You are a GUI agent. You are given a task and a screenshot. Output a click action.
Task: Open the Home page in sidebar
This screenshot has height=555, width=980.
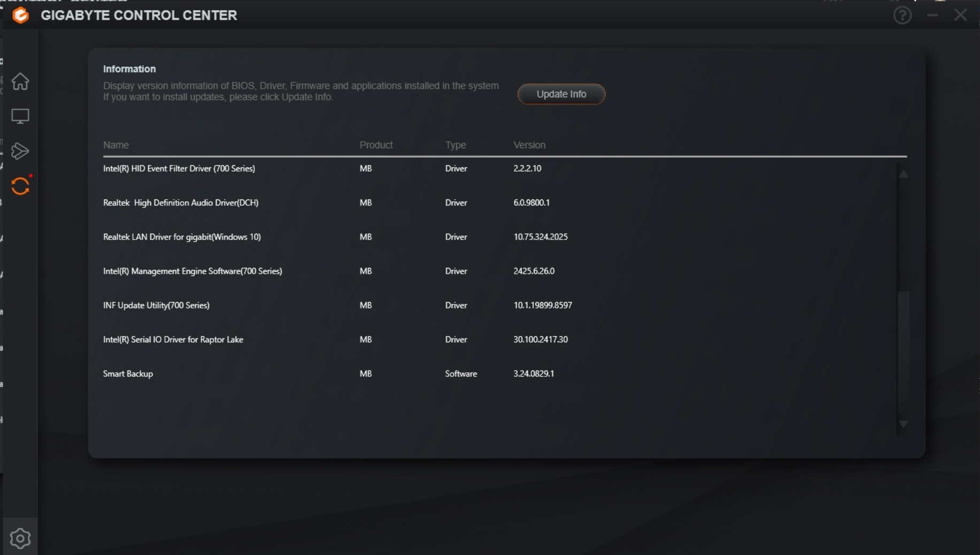20,81
